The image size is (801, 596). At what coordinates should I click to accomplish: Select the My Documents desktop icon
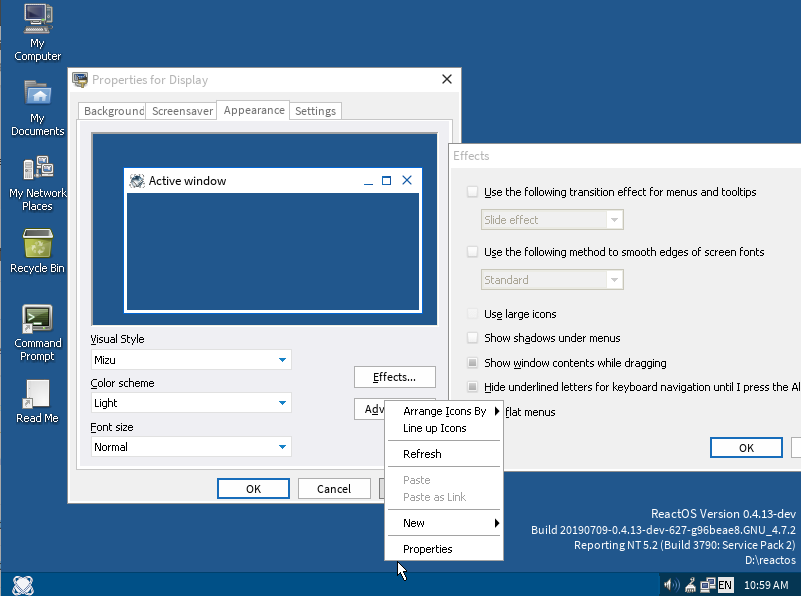37,108
